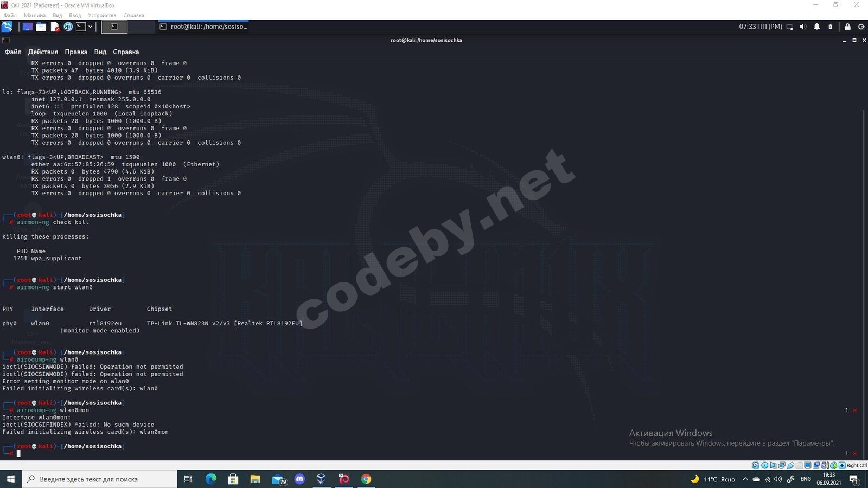Open a new terminal from panel launcher
Image resolution: width=868 pixels, height=488 pixels.
81,27
